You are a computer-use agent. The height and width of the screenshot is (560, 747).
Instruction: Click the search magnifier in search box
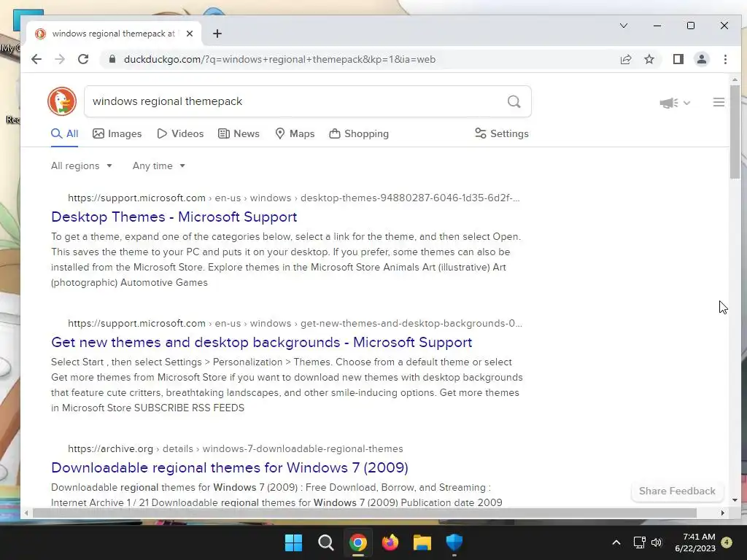(x=514, y=101)
